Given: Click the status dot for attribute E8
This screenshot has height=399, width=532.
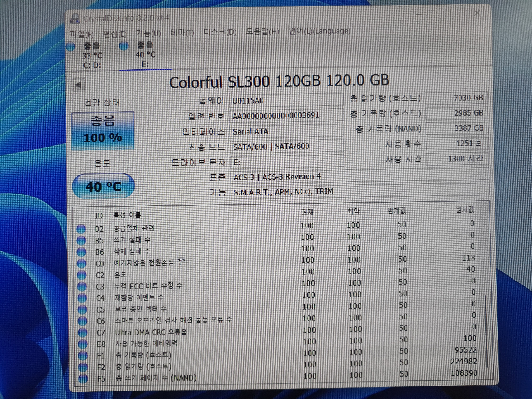Looking at the screenshot, I should [x=83, y=344].
